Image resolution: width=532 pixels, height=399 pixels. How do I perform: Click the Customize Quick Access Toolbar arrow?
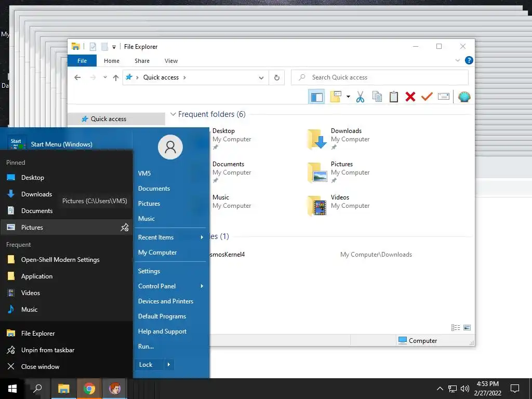[x=114, y=47]
